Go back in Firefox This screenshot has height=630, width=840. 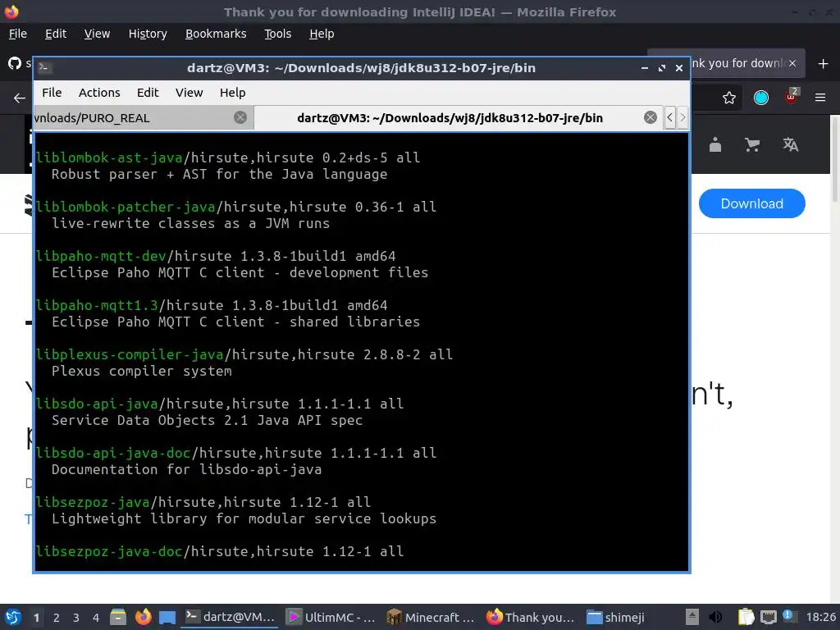pyautogui.click(x=20, y=98)
